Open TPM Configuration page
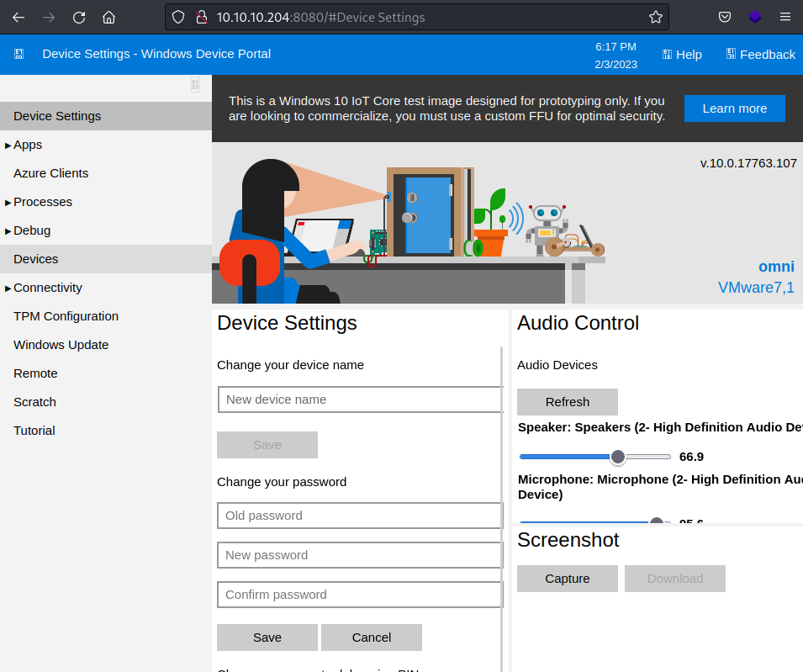The width and height of the screenshot is (803, 672). tap(106, 316)
